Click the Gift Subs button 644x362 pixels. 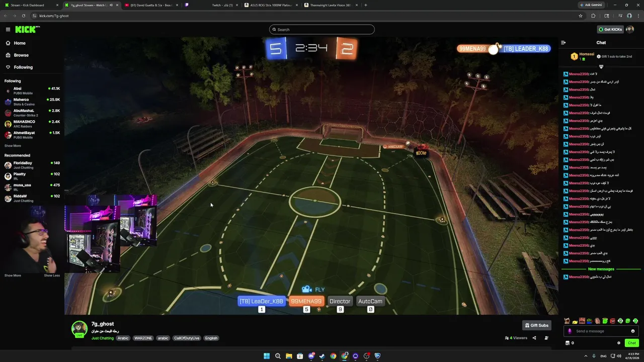(537, 325)
